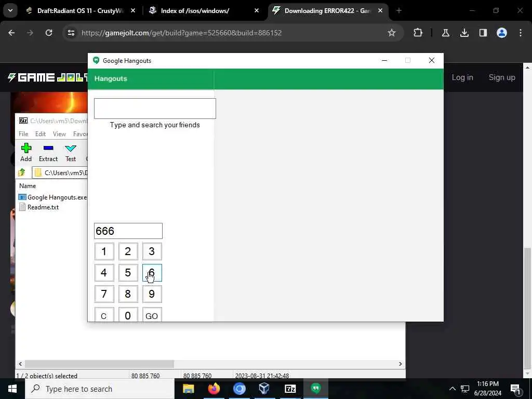
Task: Open the File menu in 7-Zip
Action: tap(23, 134)
